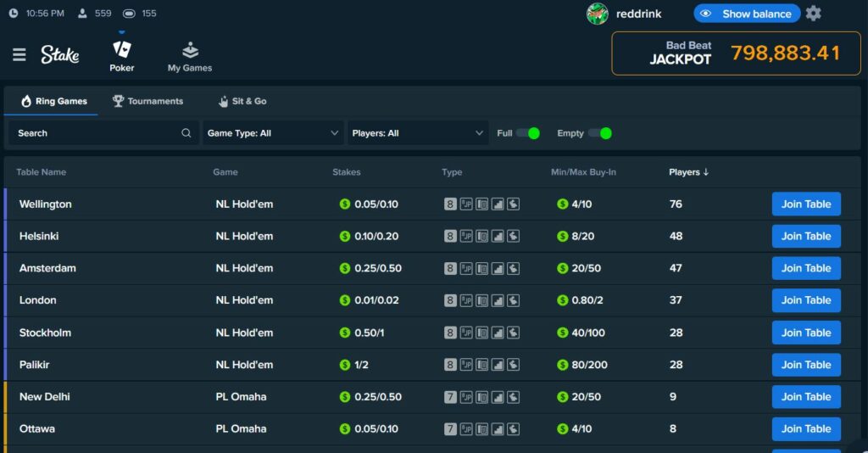This screenshot has height=453, width=868.
Task: Toggle the Full tables switch
Action: click(527, 133)
